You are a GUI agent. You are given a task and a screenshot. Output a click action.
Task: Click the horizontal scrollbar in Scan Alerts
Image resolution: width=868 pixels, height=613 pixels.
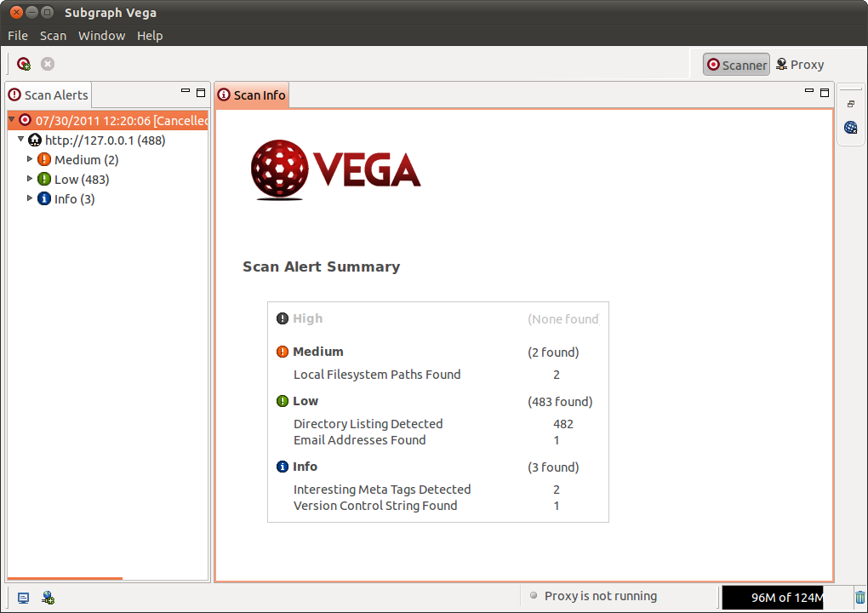tap(65, 579)
